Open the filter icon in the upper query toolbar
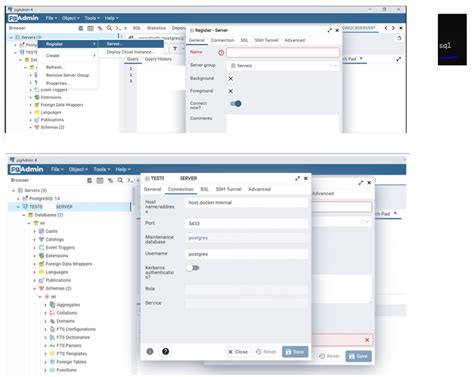The width and height of the screenshot is (474, 377). click(x=175, y=49)
